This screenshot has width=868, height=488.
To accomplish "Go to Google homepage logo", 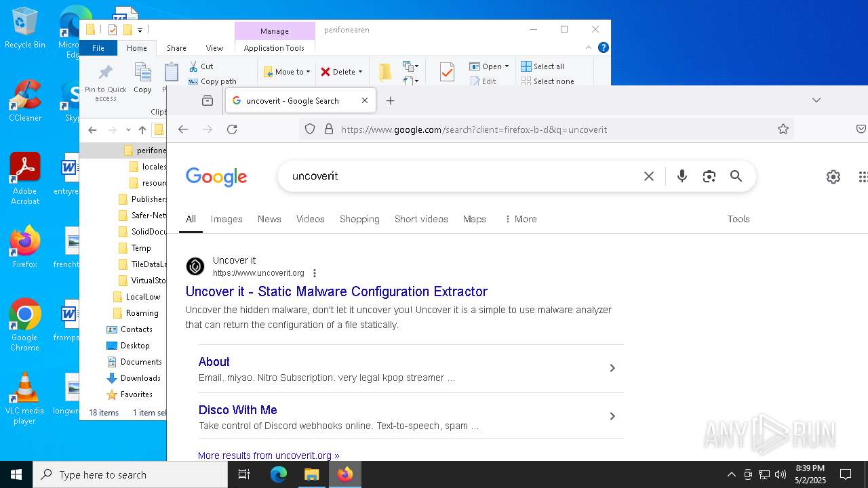I will point(216,177).
